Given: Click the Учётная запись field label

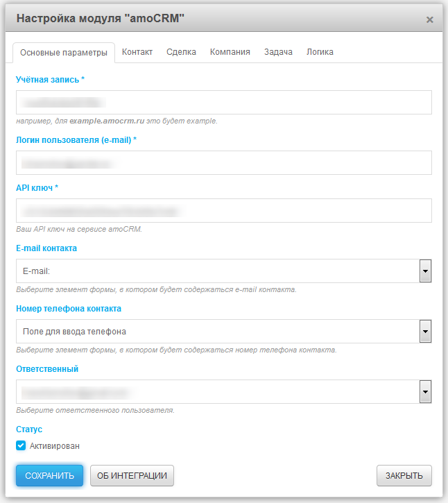Looking at the screenshot, I should click(50, 80).
